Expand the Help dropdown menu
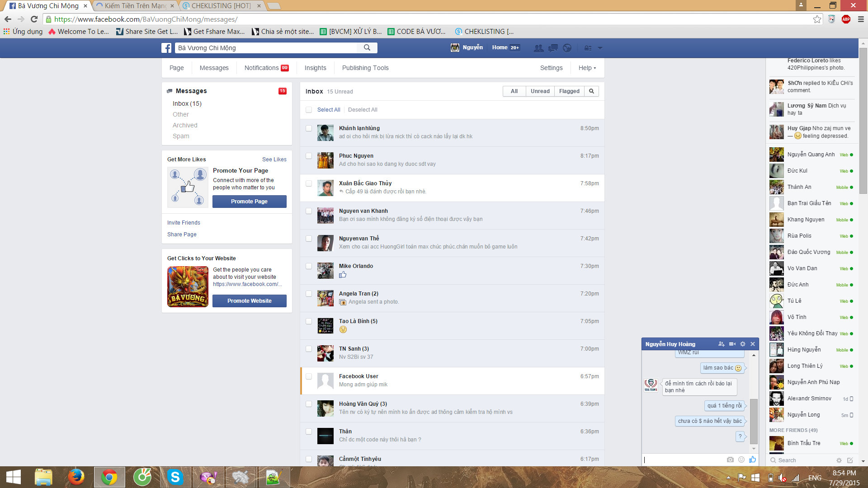Screen dimensions: 868x488 587,68
